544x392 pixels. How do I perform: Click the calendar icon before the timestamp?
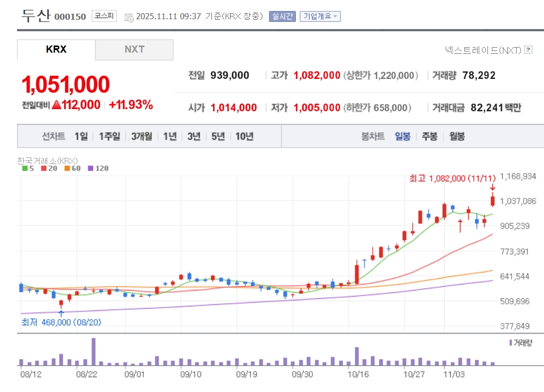coord(129,16)
